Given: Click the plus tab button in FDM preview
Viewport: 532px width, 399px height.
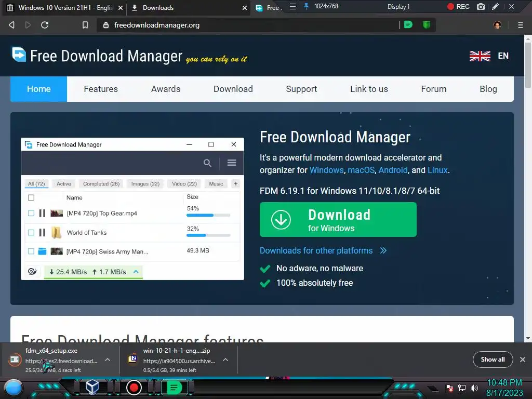Looking at the screenshot, I should (236, 183).
